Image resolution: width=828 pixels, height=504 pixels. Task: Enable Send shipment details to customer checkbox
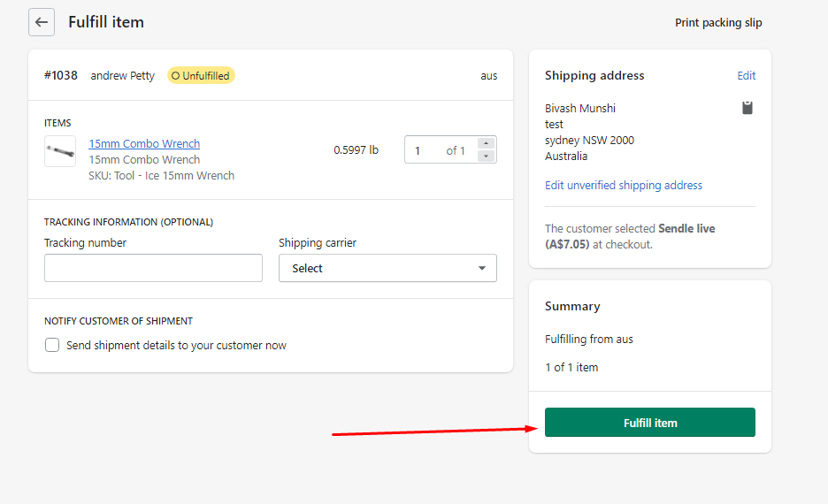(53, 346)
